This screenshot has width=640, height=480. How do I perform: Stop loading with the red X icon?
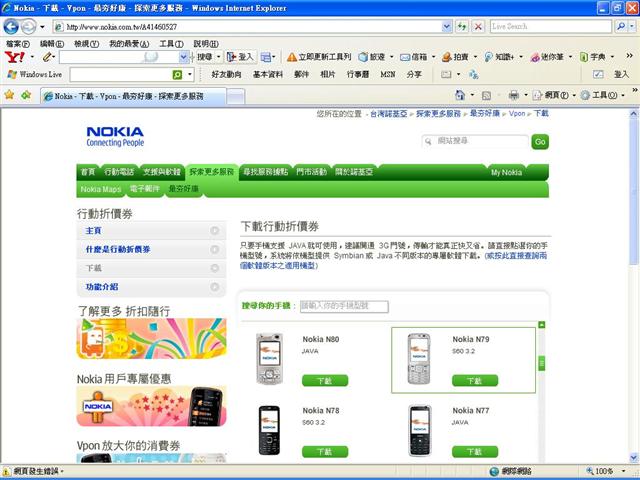[x=478, y=27]
